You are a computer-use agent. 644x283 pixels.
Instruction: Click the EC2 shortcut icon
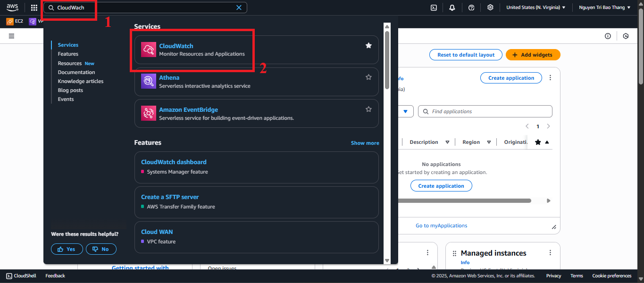10,21
